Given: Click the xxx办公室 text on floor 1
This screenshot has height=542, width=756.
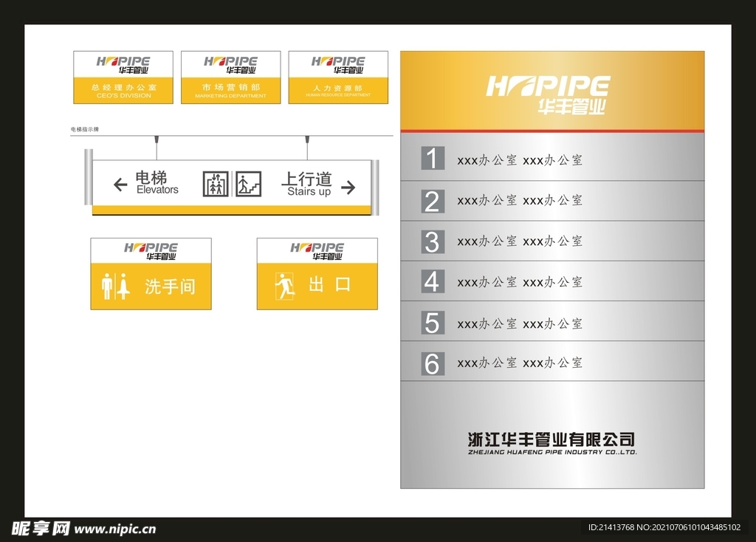Looking at the screenshot, I should tap(520, 160).
